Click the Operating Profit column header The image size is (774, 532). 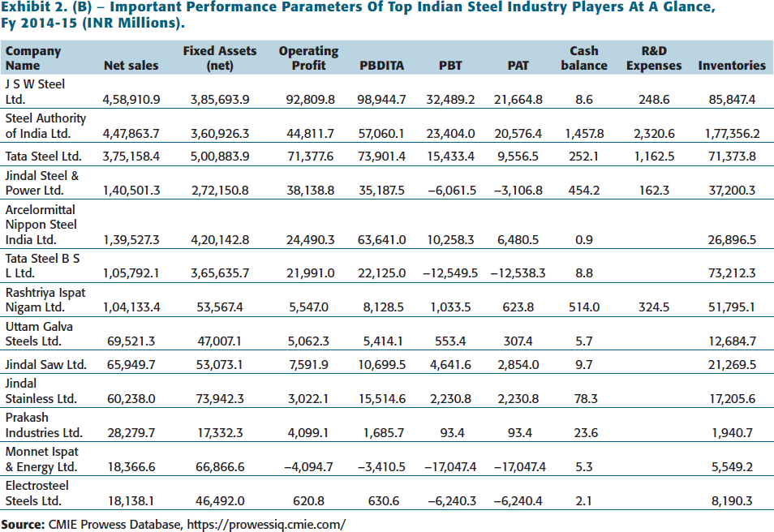[308, 58]
